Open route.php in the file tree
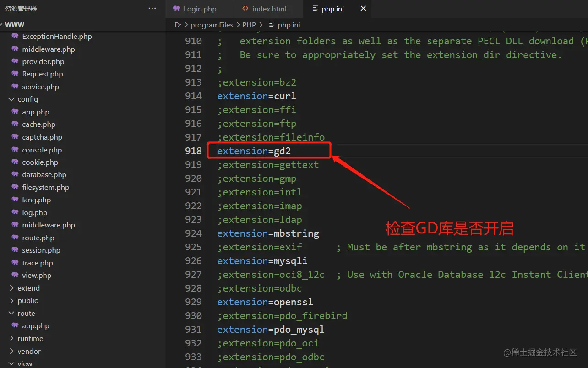The image size is (588, 368). click(38, 238)
